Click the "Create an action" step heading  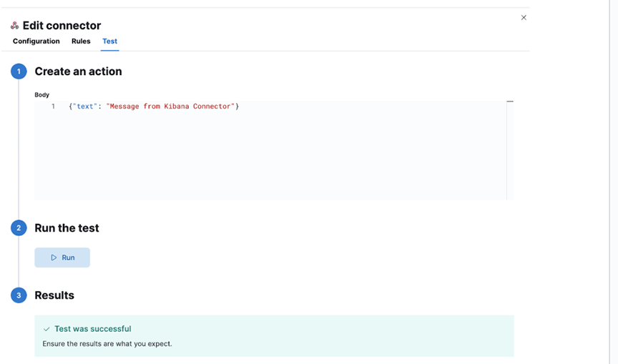(x=78, y=72)
